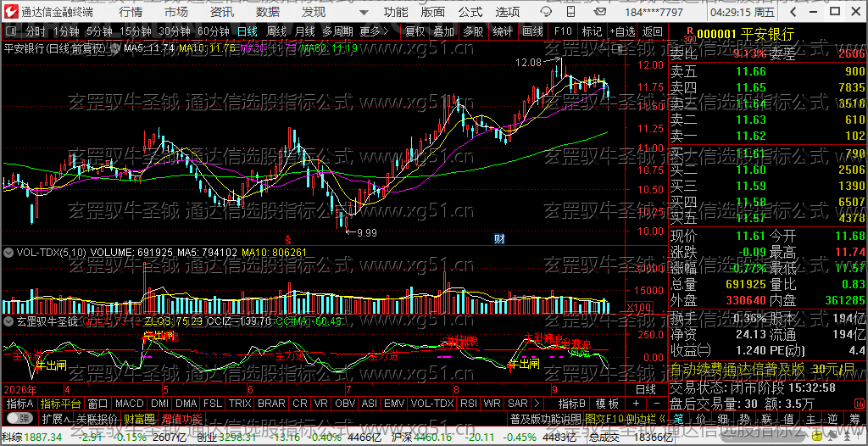Select the 30分钟 period
The image size is (868, 446).
click(174, 31)
